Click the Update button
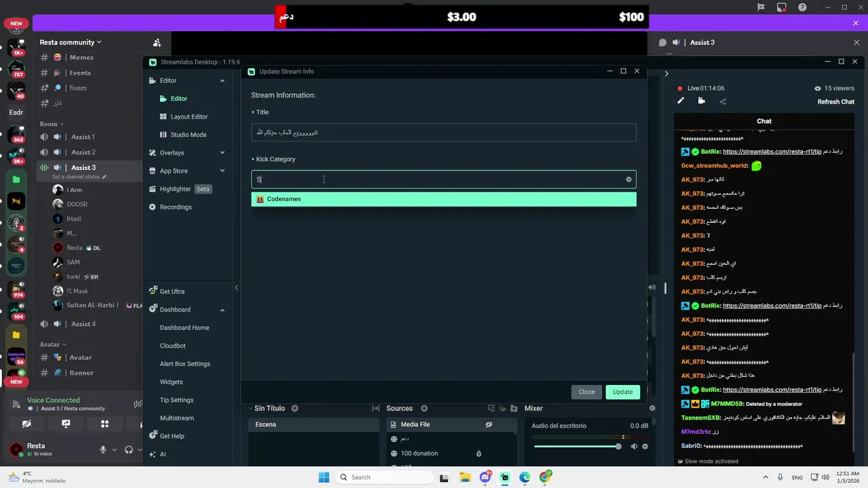The height and width of the screenshot is (488, 868). [x=623, y=392]
